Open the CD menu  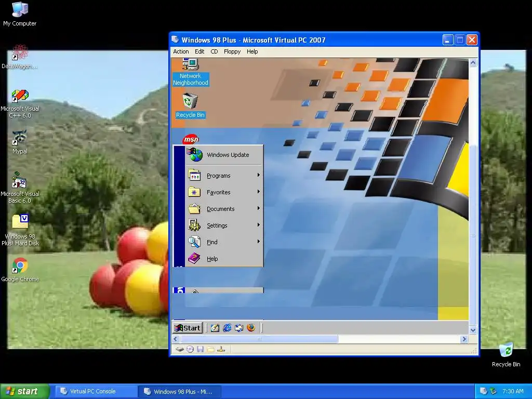point(214,51)
